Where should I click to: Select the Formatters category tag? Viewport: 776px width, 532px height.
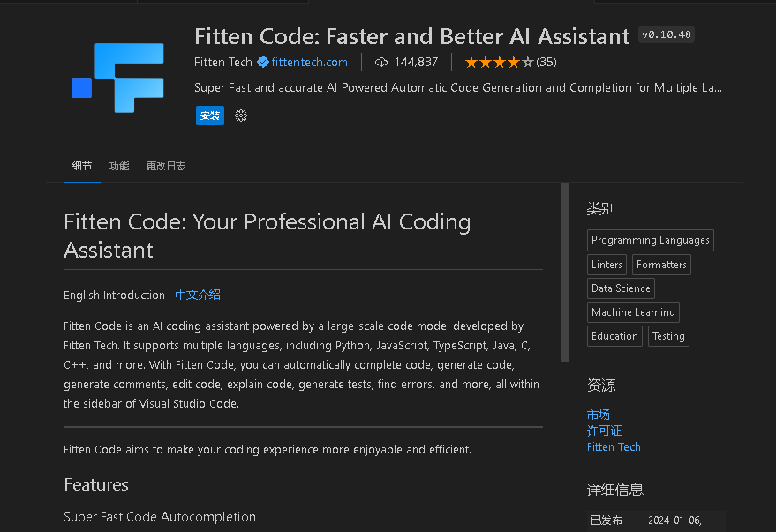[661, 265]
